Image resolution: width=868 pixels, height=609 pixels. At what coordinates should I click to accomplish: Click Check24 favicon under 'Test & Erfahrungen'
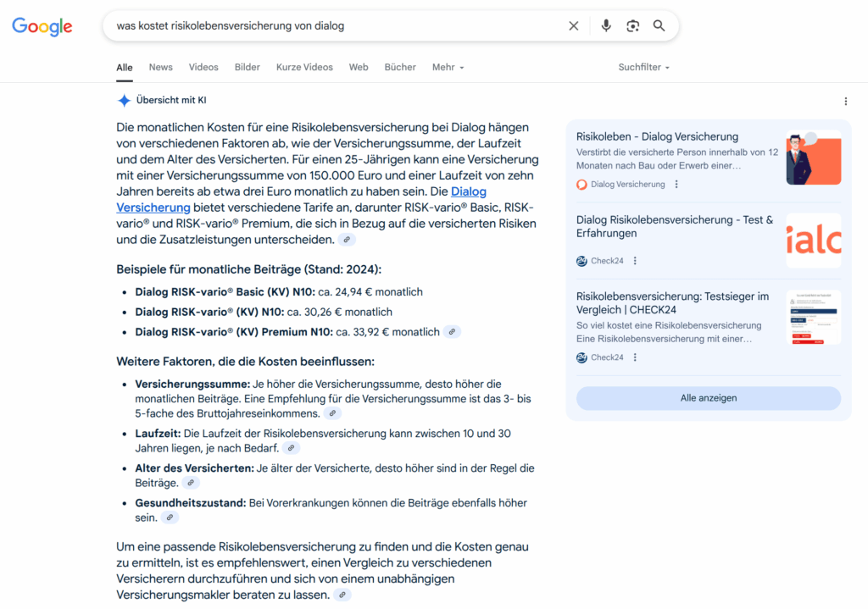click(x=581, y=261)
